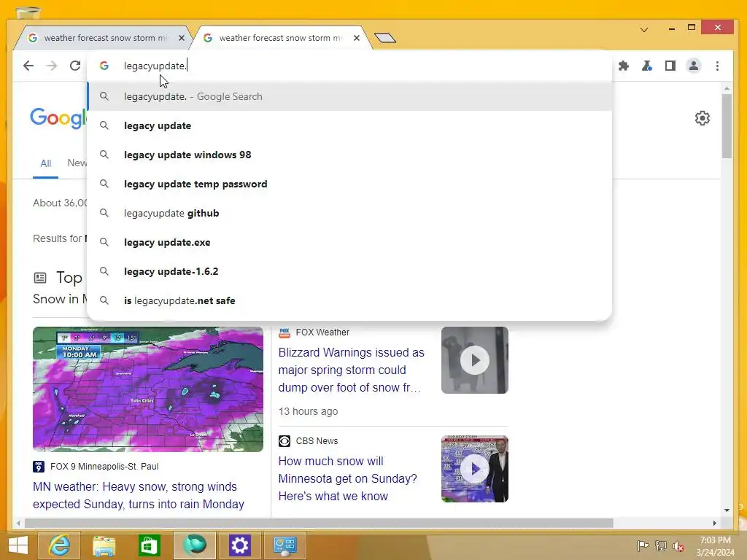747x560 pixels.
Task: Open the Chrome Labs flask icon
Action: click(x=646, y=66)
